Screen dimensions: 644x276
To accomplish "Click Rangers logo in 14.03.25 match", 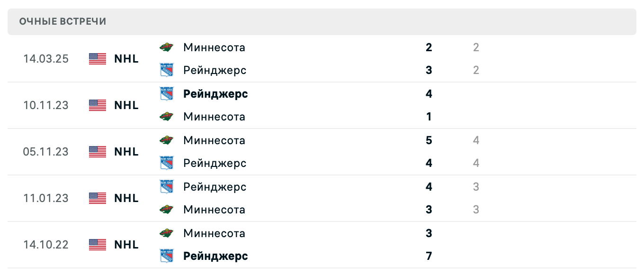I will point(166,70).
